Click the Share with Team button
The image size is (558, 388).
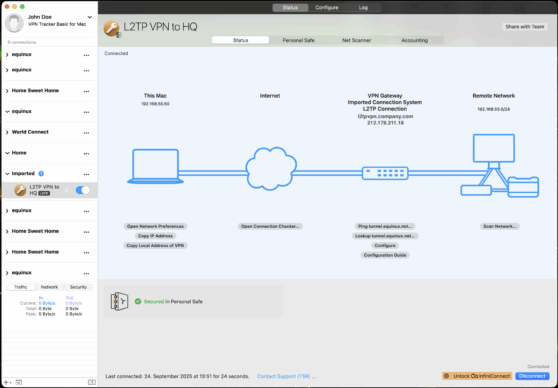click(525, 27)
